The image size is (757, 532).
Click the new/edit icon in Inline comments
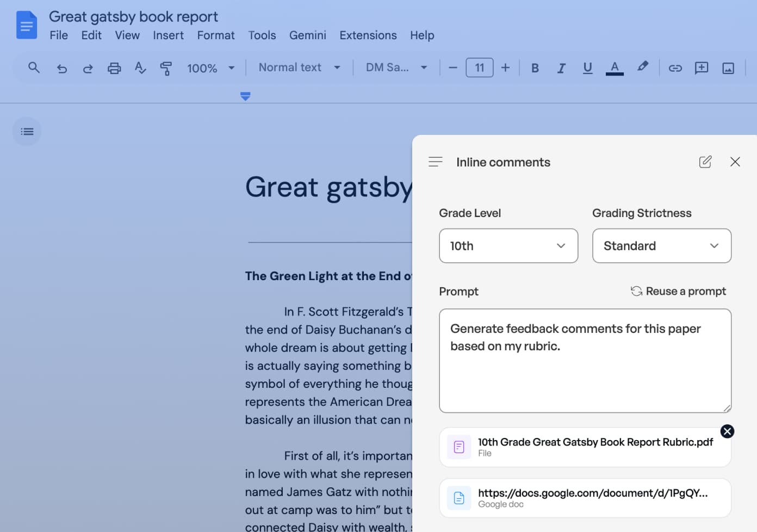coord(705,162)
